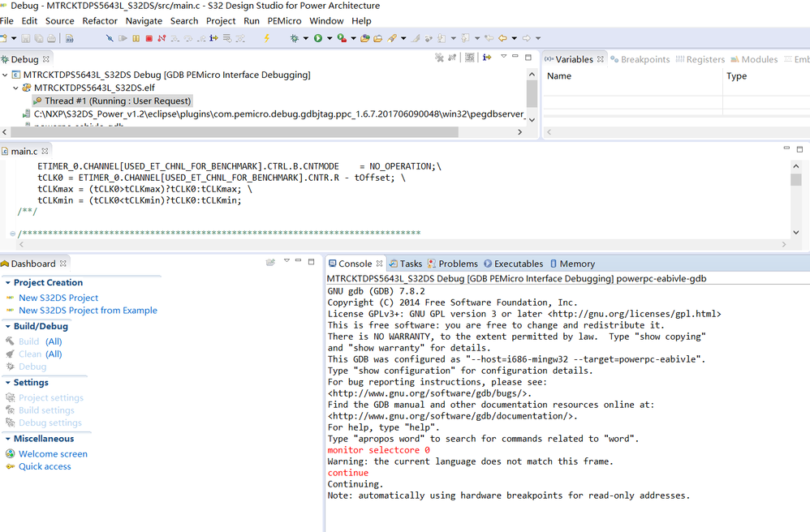Open the New file dropdown arrow

14,38
